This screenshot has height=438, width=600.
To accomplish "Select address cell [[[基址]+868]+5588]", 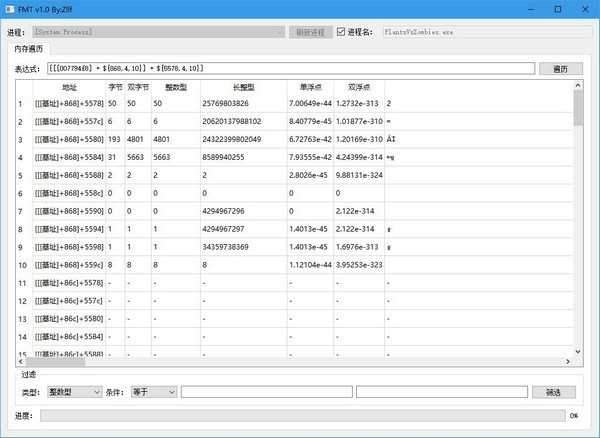I will click(x=69, y=175).
